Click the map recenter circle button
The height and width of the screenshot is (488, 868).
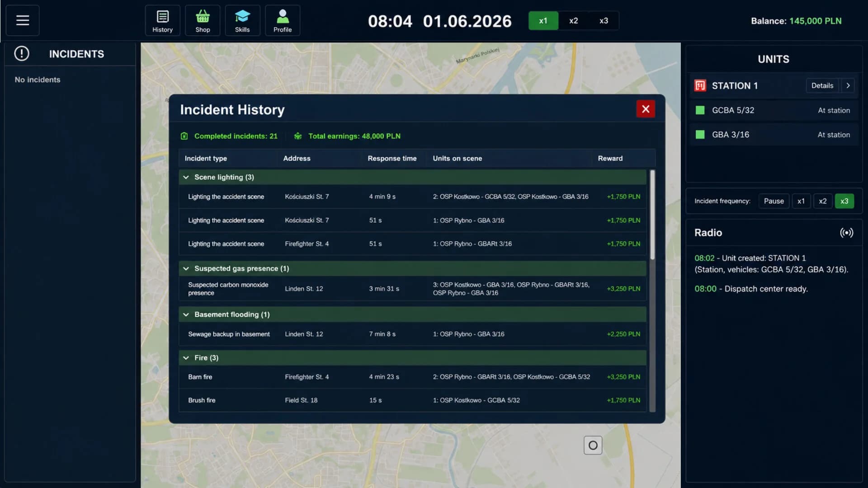pos(593,446)
